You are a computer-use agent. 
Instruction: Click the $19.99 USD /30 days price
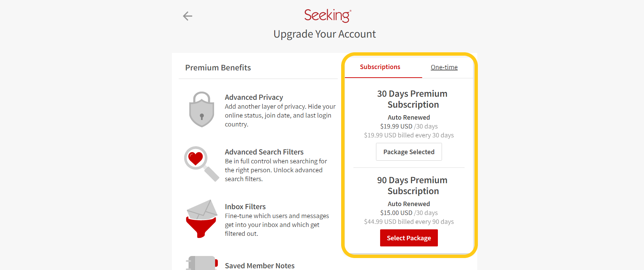(x=409, y=126)
